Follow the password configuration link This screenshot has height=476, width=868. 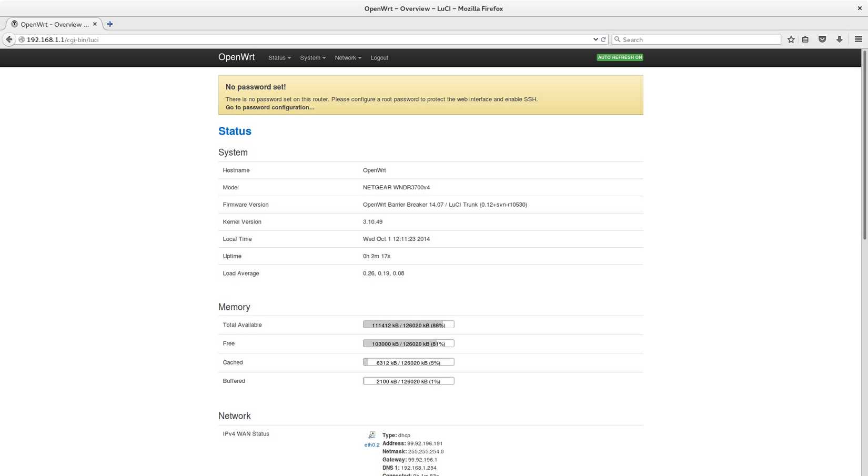(x=269, y=107)
